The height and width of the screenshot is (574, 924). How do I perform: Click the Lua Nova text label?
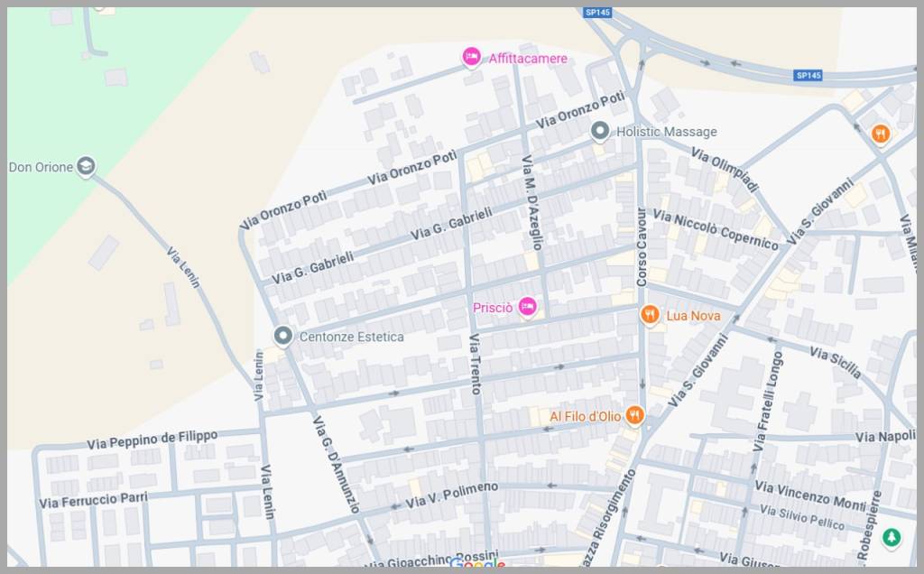click(x=693, y=316)
